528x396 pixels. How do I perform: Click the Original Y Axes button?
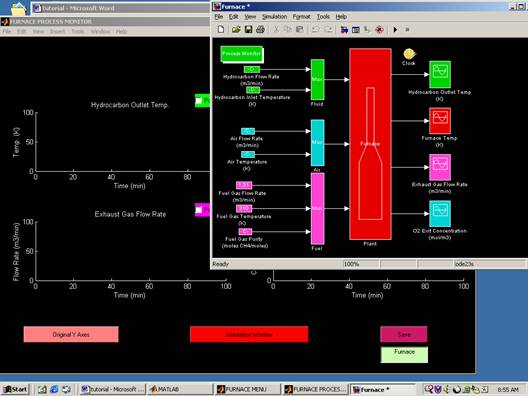click(71, 334)
